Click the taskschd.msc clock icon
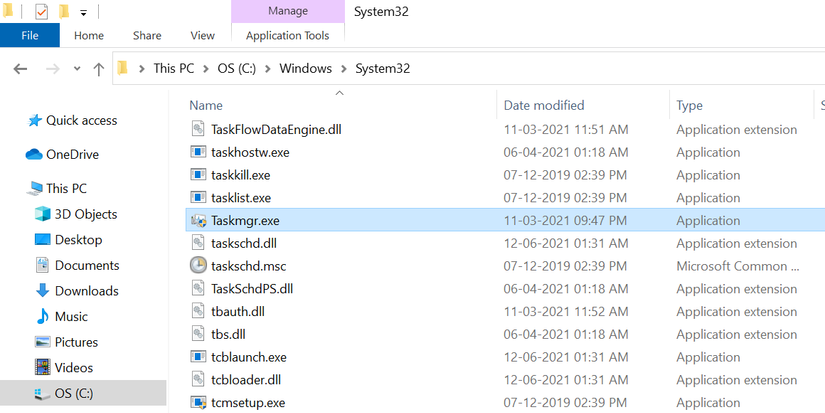 point(198,266)
